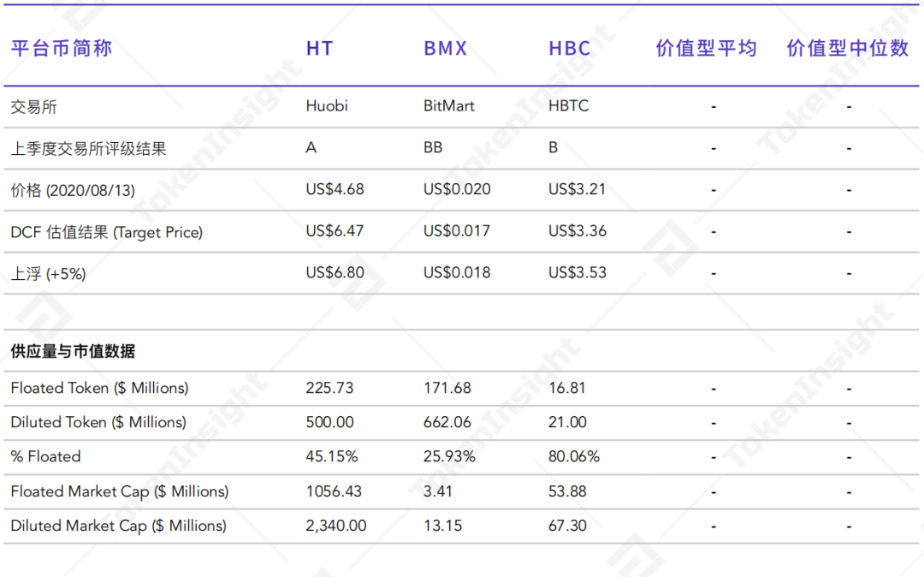The image size is (924, 577).
Task: Click the Diluted Token ($ Millions) label
Action: (x=98, y=423)
